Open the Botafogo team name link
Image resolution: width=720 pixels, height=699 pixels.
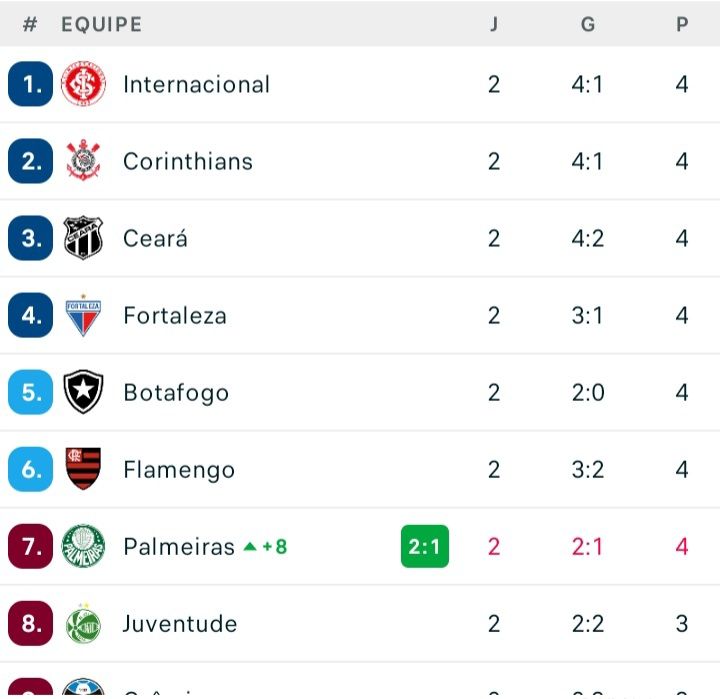(x=175, y=392)
